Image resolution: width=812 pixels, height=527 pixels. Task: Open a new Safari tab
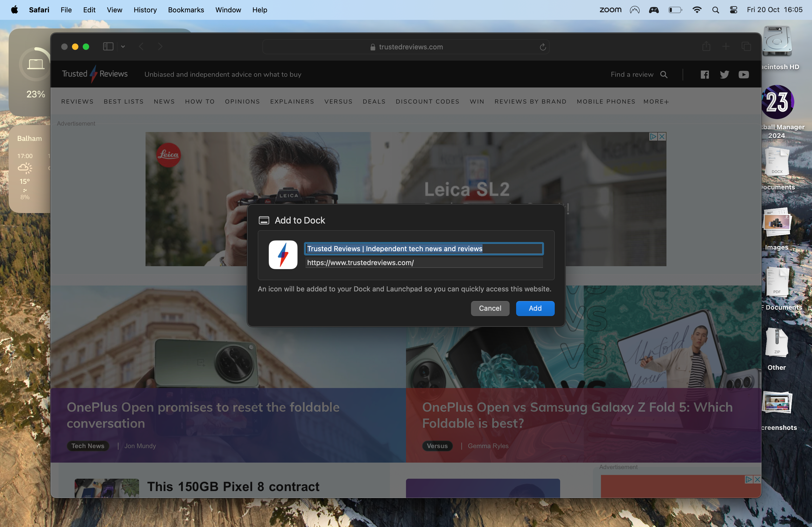click(726, 46)
